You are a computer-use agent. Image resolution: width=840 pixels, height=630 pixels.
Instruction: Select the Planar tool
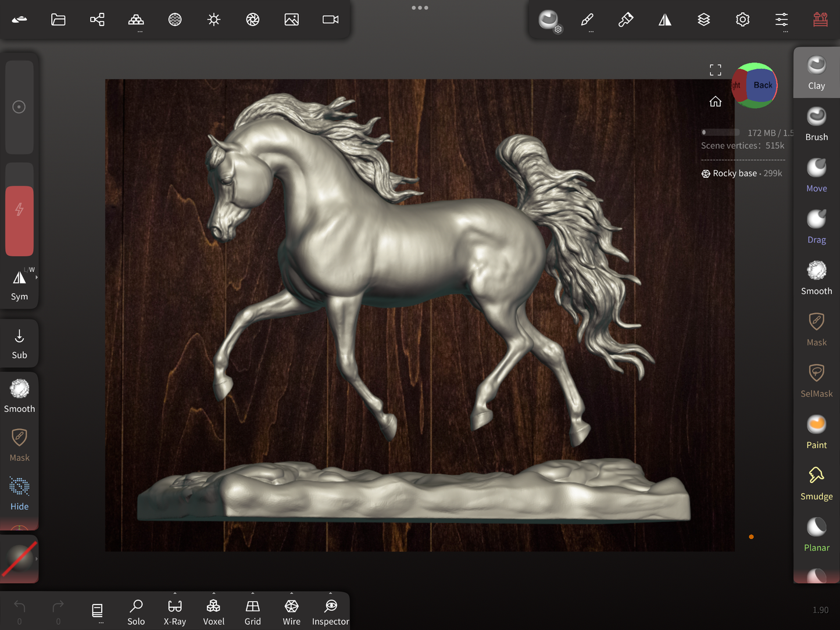816,534
